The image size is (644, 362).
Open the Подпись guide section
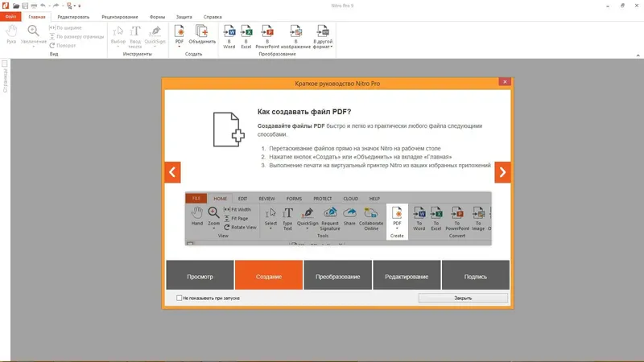476,275
